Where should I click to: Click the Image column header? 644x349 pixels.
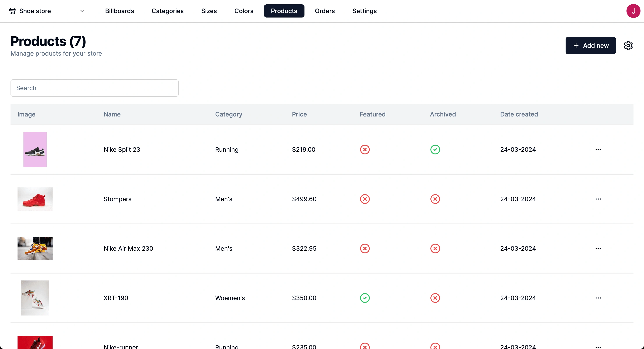click(x=26, y=115)
